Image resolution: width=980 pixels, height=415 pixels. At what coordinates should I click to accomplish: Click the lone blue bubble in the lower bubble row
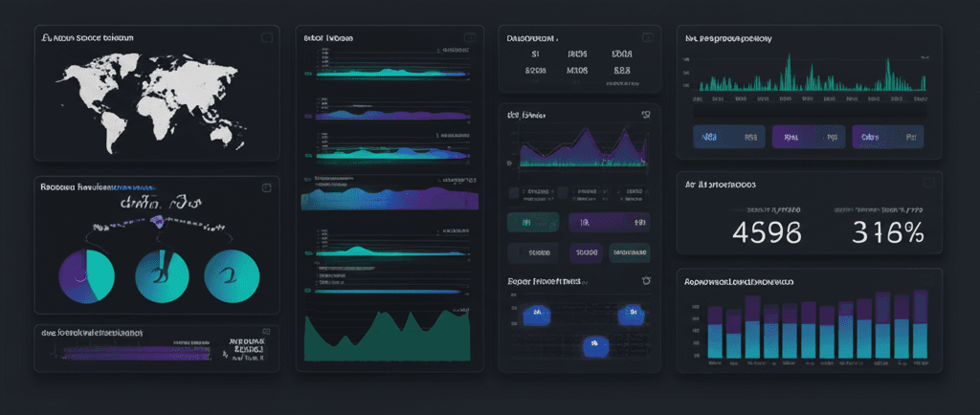(x=595, y=345)
